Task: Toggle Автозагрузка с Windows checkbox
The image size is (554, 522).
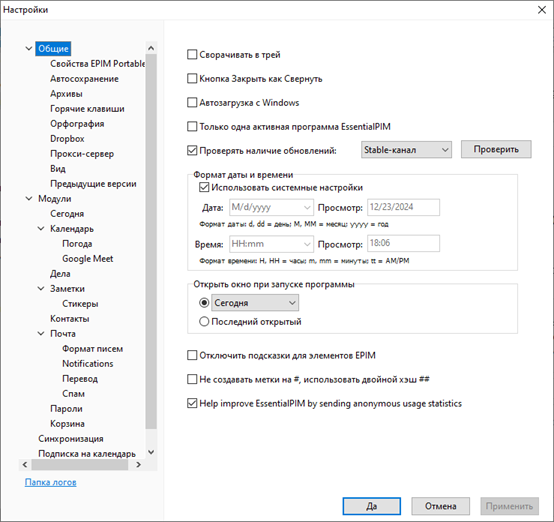Action: click(192, 102)
